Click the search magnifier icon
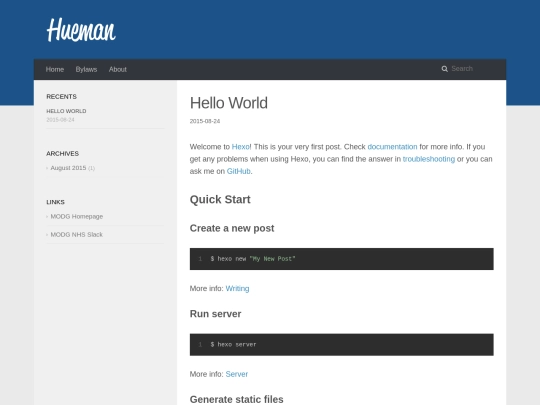Viewport: 540px width, 405px height. (x=445, y=69)
